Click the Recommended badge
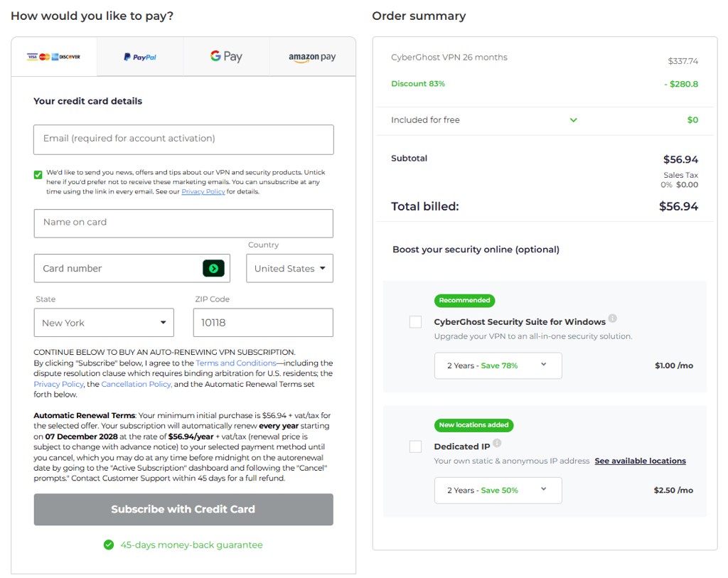Viewport: 728px width, 578px height. (x=464, y=300)
